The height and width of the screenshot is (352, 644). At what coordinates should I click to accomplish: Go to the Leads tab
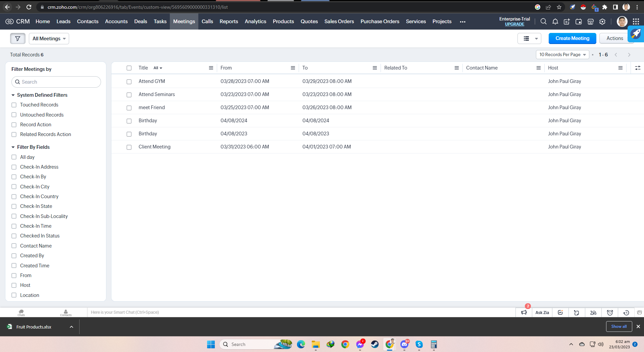(x=63, y=21)
